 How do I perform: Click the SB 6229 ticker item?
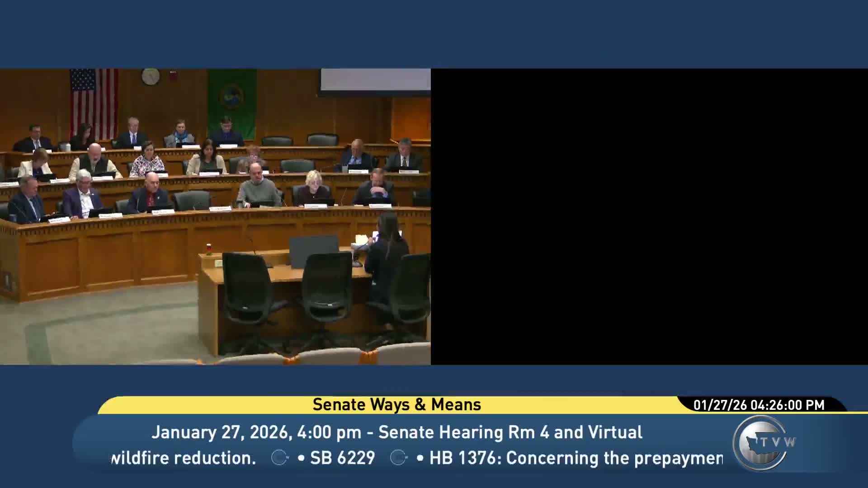(x=342, y=458)
